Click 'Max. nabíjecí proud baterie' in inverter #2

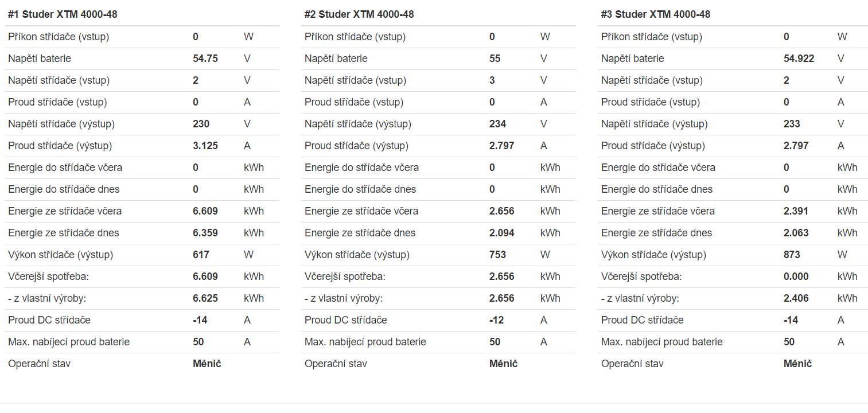365,342
